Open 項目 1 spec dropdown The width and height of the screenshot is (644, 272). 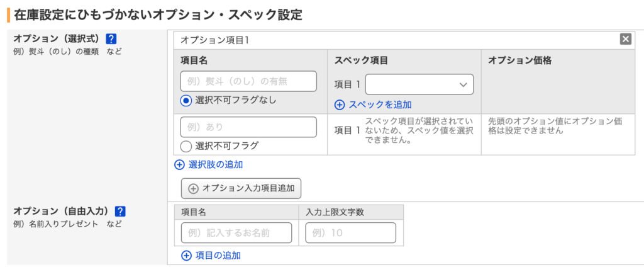point(419,84)
